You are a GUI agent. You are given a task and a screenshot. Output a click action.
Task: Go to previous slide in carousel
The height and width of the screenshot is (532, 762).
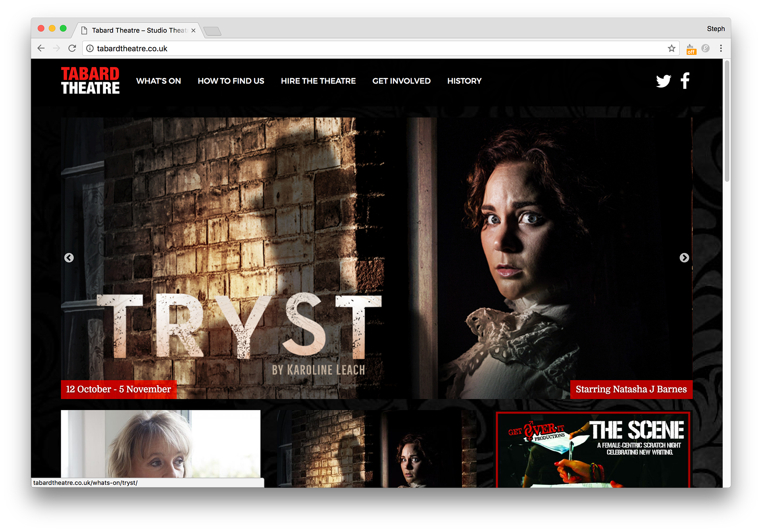click(69, 258)
